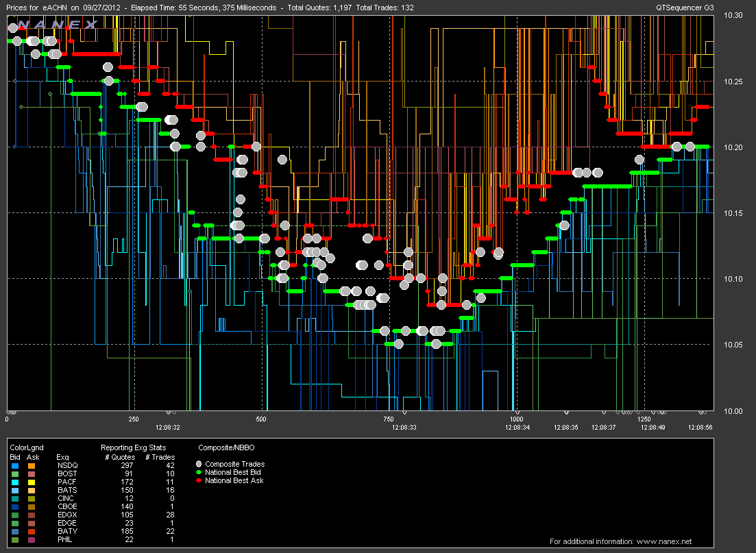Click the 250 sequence tick label
The width and height of the screenshot is (756, 553).
coord(134,419)
